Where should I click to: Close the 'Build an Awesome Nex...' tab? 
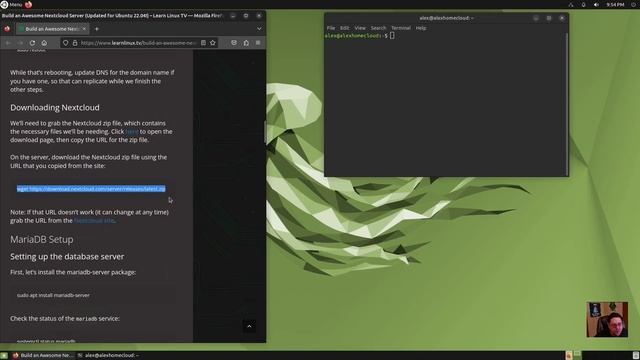pyautogui.click(x=84, y=29)
